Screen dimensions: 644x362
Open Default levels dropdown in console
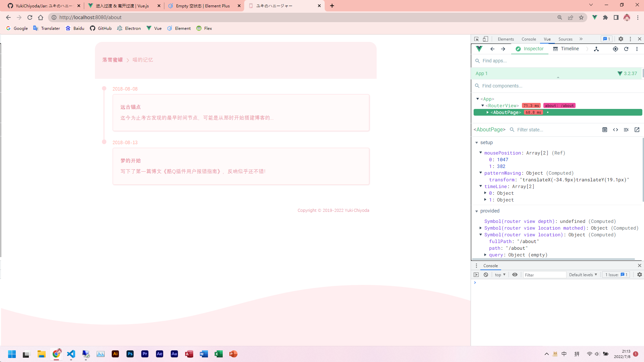pyautogui.click(x=583, y=275)
